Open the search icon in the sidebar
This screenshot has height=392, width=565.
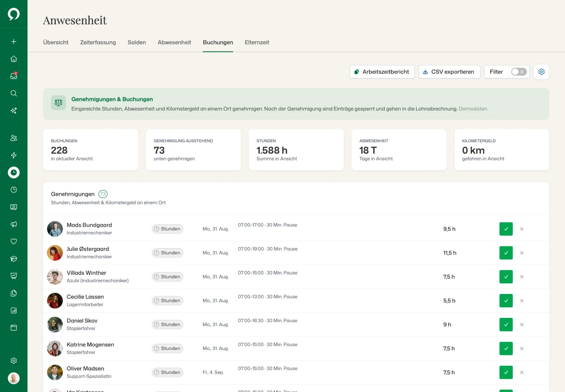tap(14, 93)
